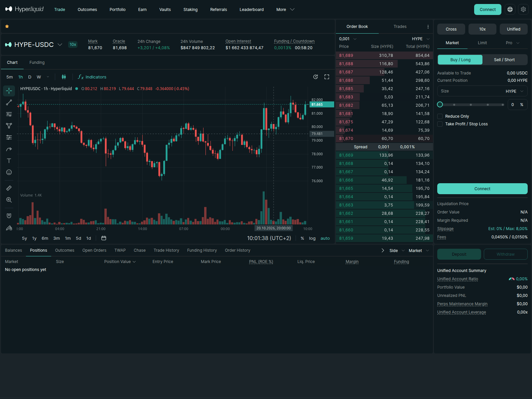Open order book three-dot menu
The height and width of the screenshot is (399, 532).
[x=428, y=27]
